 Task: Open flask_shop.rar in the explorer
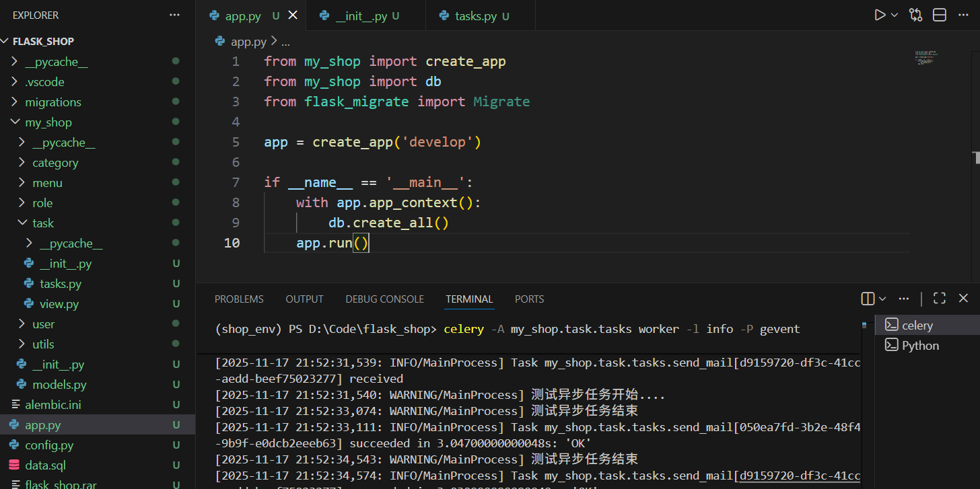[98, 483]
